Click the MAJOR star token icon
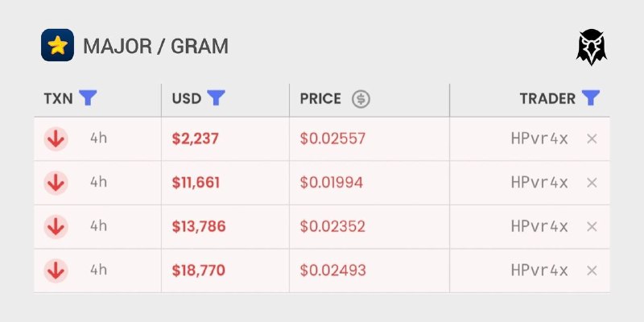The width and height of the screenshot is (644, 322). coord(57,45)
